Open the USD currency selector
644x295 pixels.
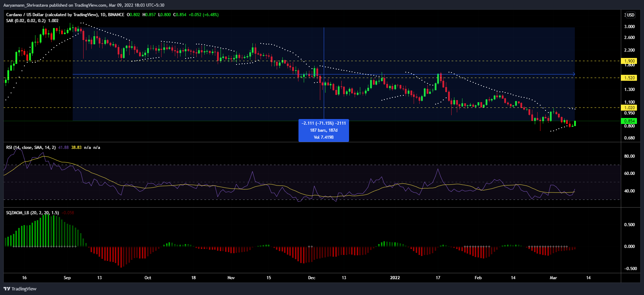click(x=630, y=15)
